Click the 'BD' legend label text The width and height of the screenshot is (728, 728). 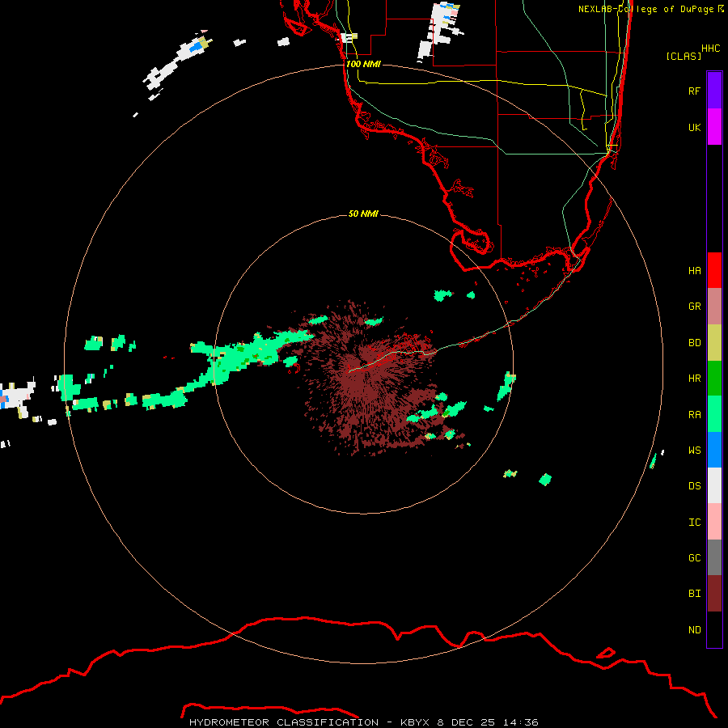pyautogui.click(x=694, y=343)
